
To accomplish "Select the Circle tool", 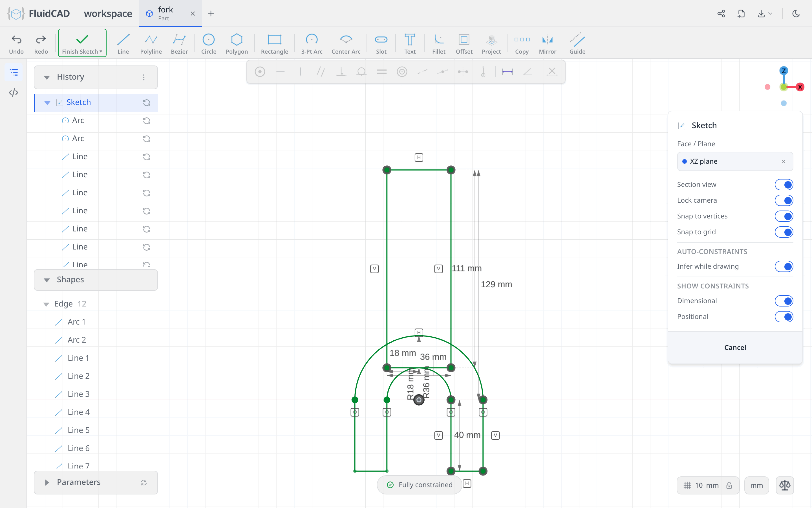I will tap(208, 44).
